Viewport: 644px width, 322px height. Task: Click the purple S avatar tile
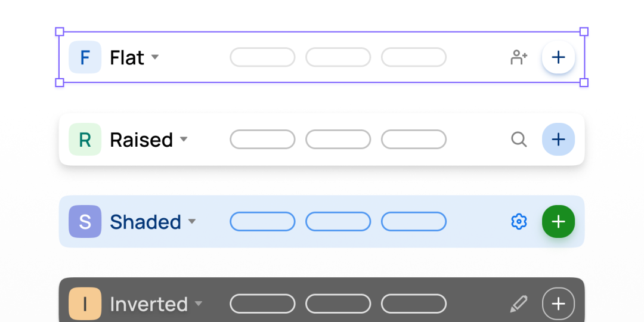click(x=85, y=221)
